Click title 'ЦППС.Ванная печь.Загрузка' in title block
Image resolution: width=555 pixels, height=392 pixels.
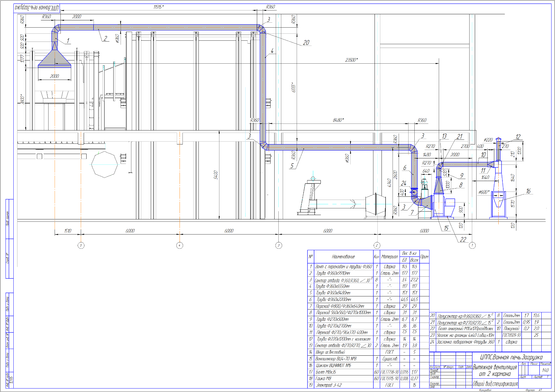pos(511,357)
